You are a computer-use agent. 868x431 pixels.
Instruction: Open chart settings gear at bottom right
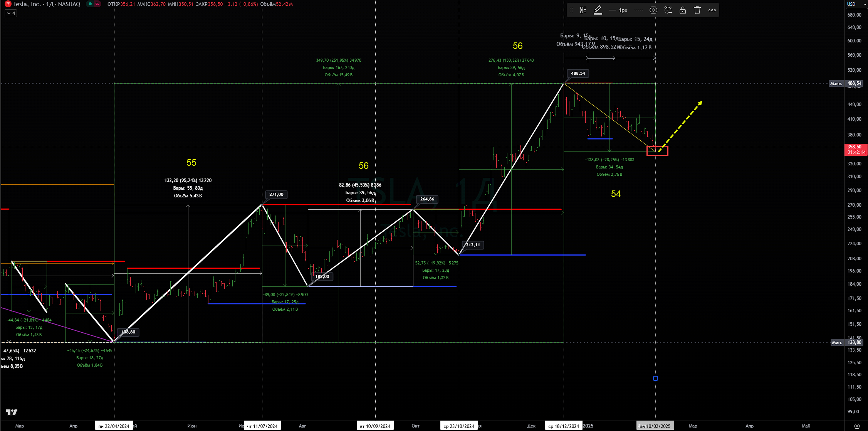point(857,426)
